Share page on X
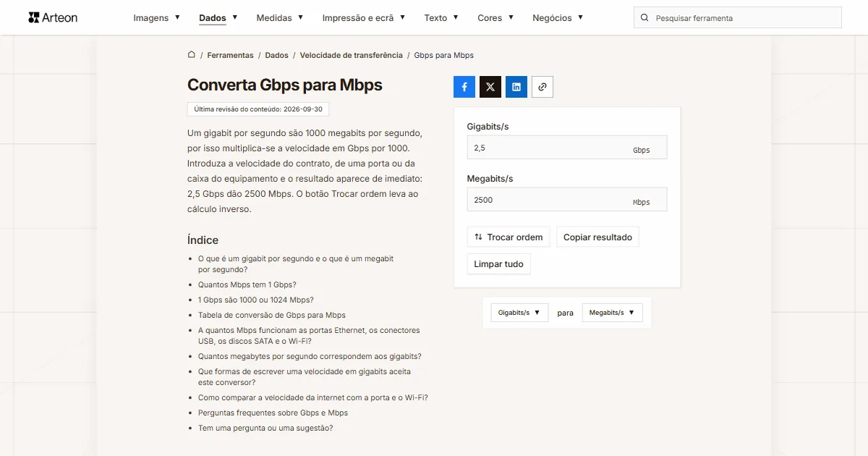This screenshot has height=456, width=868. pyautogui.click(x=490, y=87)
